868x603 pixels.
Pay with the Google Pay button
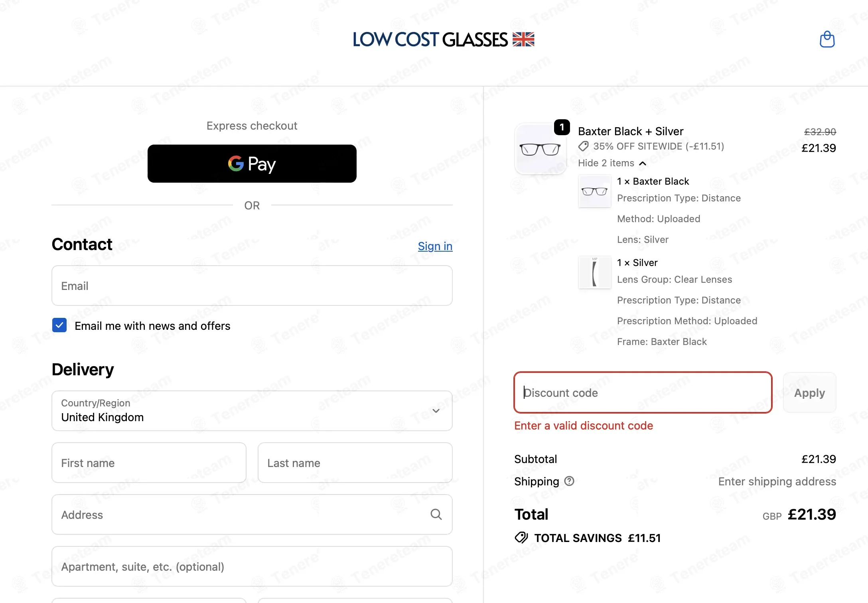(x=252, y=164)
